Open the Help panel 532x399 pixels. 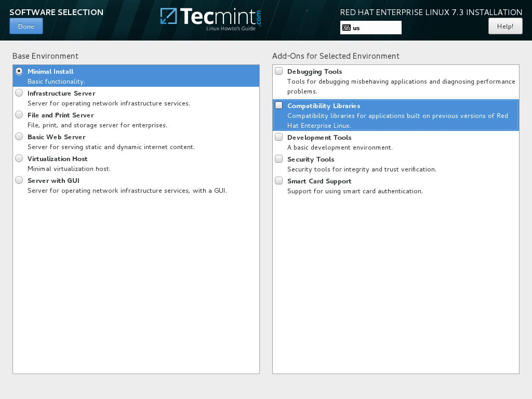[x=505, y=25]
